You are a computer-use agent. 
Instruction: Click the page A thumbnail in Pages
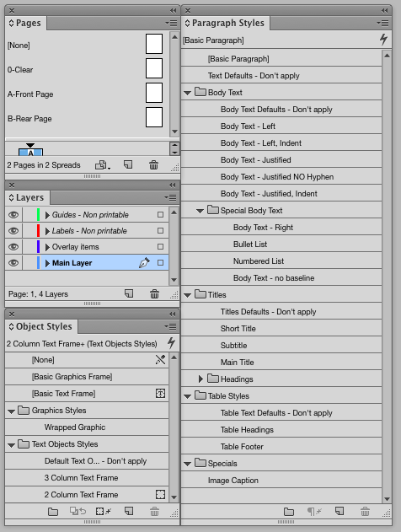click(30, 152)
